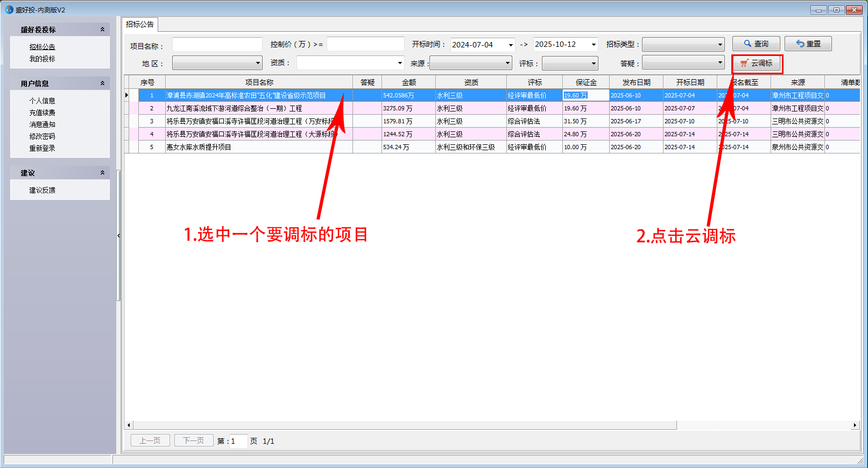Open 充值续费 in user info
Viewport: 868px width, 468px height.
(42, 113)
